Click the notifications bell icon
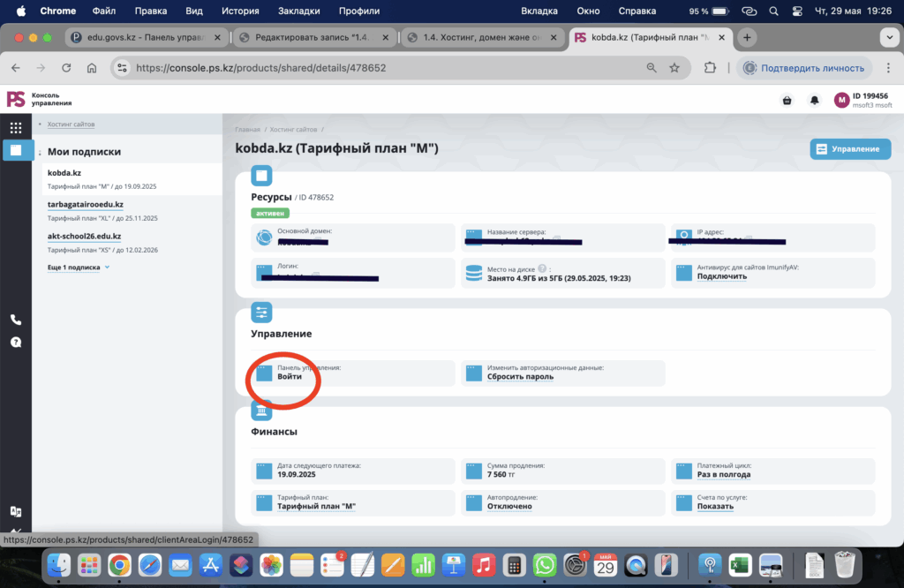Image resolution: width=904 pixels, height=588 pixels. pos(814,101)
